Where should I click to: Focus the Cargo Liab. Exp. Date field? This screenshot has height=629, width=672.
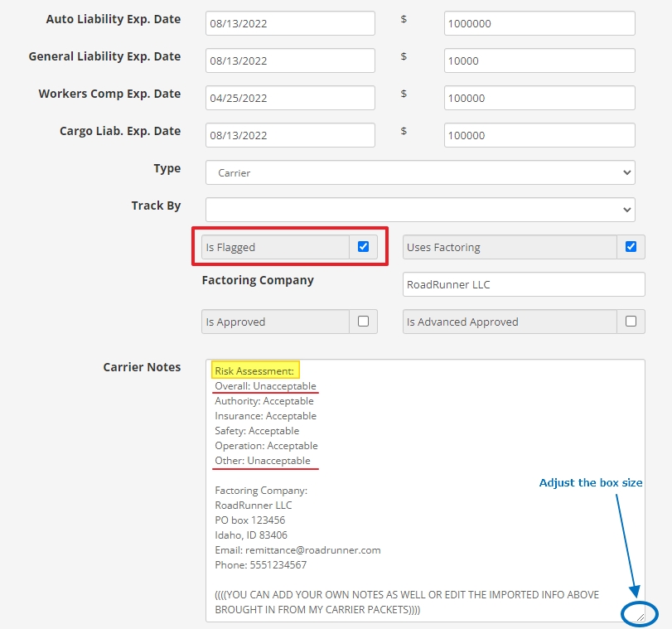(x=290, y=135)
